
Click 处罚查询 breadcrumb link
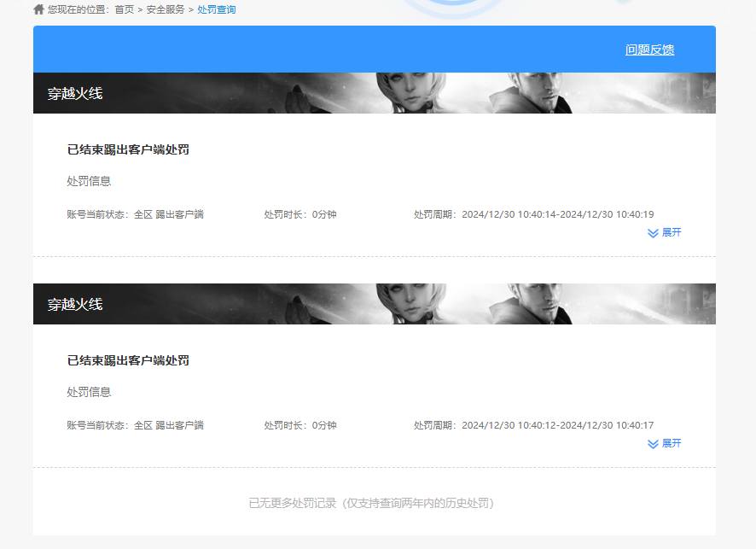(217, 9)
